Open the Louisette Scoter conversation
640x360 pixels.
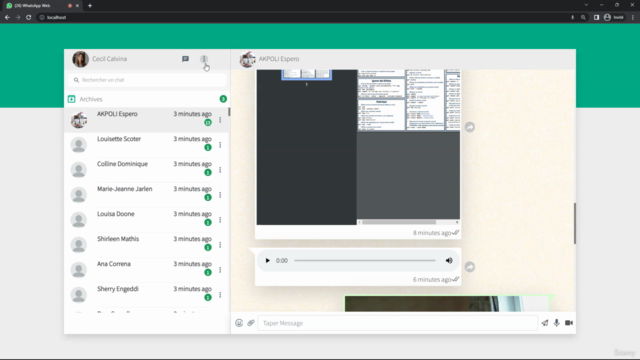pos(147,145)
